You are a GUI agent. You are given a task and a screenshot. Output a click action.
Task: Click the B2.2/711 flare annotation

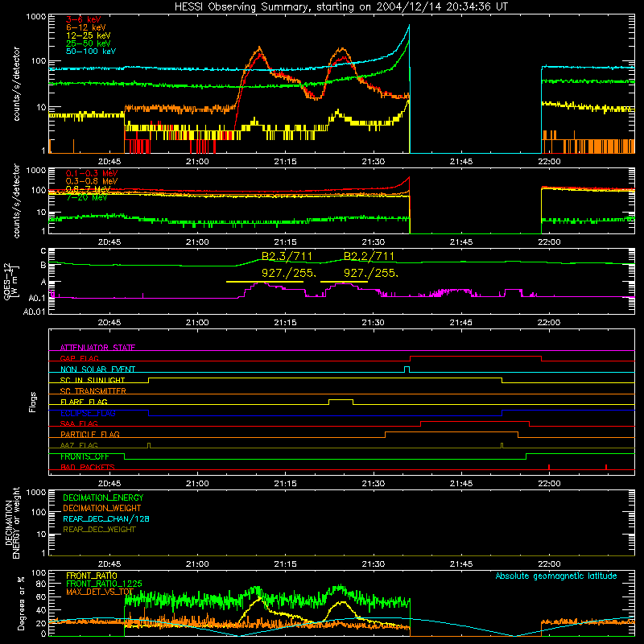(x=369, y=257)
